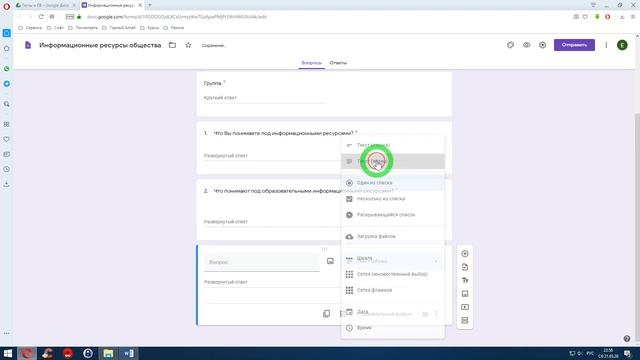The image size is (640, 360).
Task: Click the РУС language indicator in tray
Action: click(590, 353)
